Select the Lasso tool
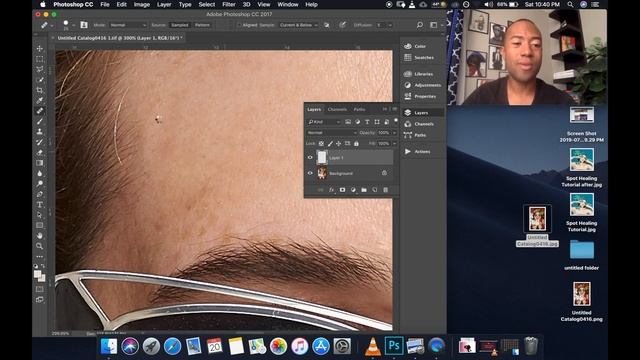This screenshot has width=640, height=360. click(40, 69)
